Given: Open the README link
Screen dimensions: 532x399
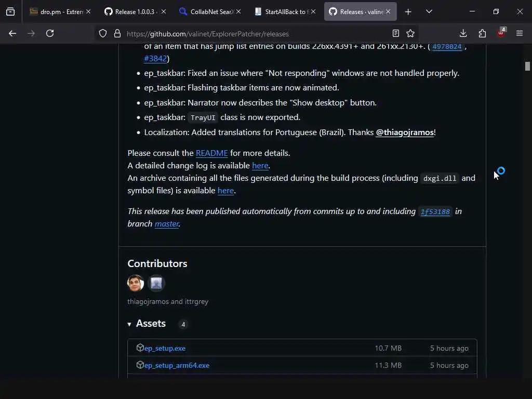Looking at the screenshot, I should tap(212, 153).
